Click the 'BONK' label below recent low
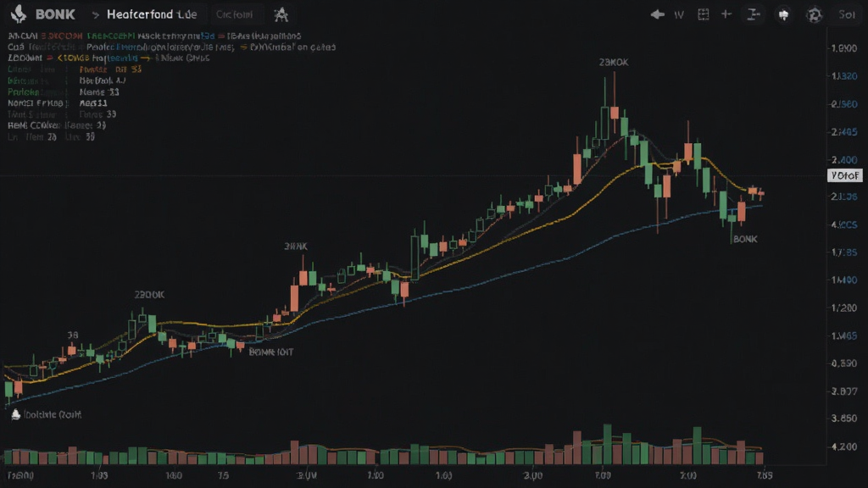The height and width of the screenshot is (488, 868). [745, 239]
